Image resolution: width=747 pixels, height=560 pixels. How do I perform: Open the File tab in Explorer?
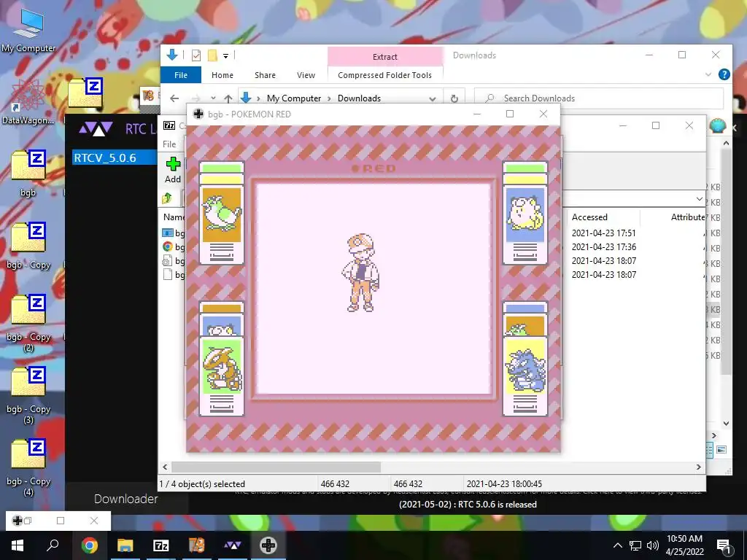point(181,75)
